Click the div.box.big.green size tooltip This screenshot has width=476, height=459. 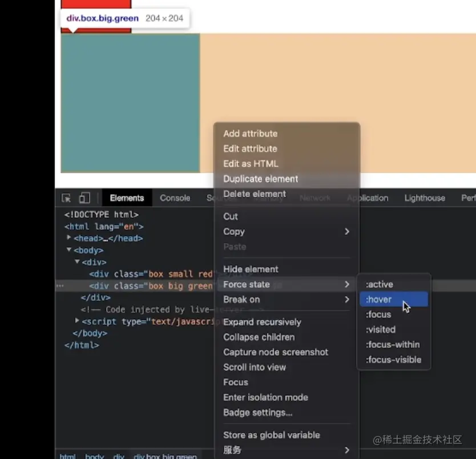[125, 18]
